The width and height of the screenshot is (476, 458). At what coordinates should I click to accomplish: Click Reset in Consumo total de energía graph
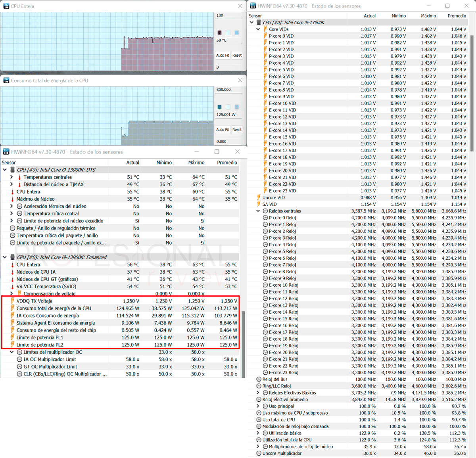coord(237,130)
